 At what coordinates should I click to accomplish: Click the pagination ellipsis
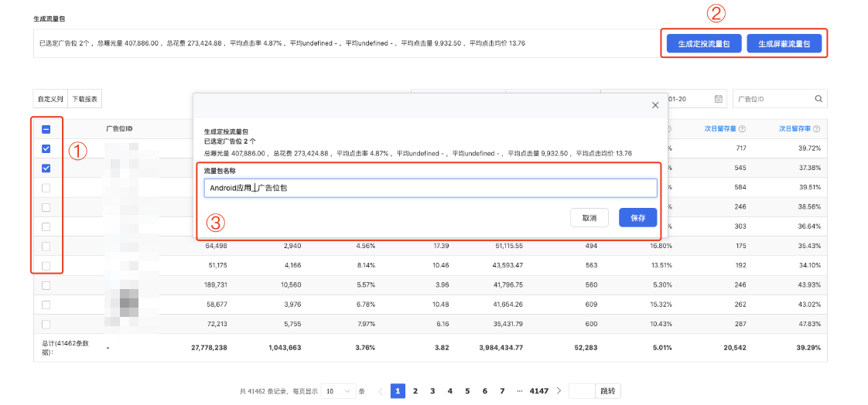(519, 390)
